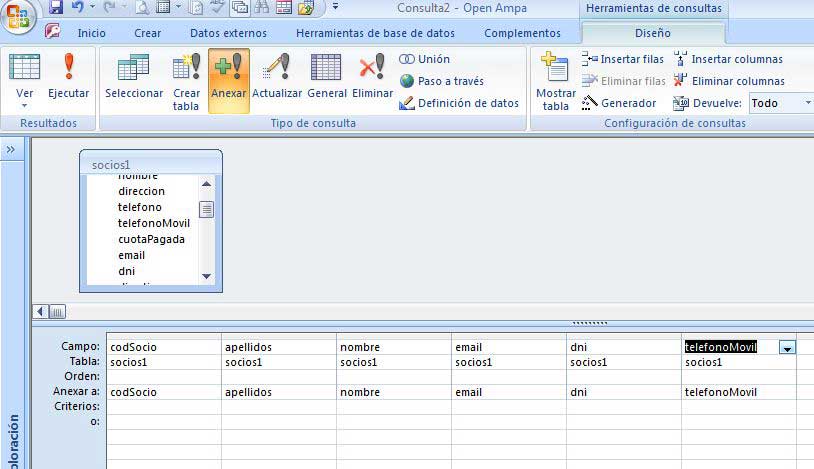Click the Seleccionar query icon

pos(134,78)
